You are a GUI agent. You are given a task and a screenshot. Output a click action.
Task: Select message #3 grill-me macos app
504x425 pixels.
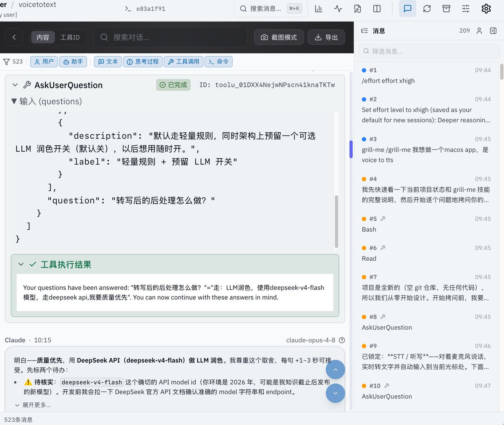tap(426, 150)
